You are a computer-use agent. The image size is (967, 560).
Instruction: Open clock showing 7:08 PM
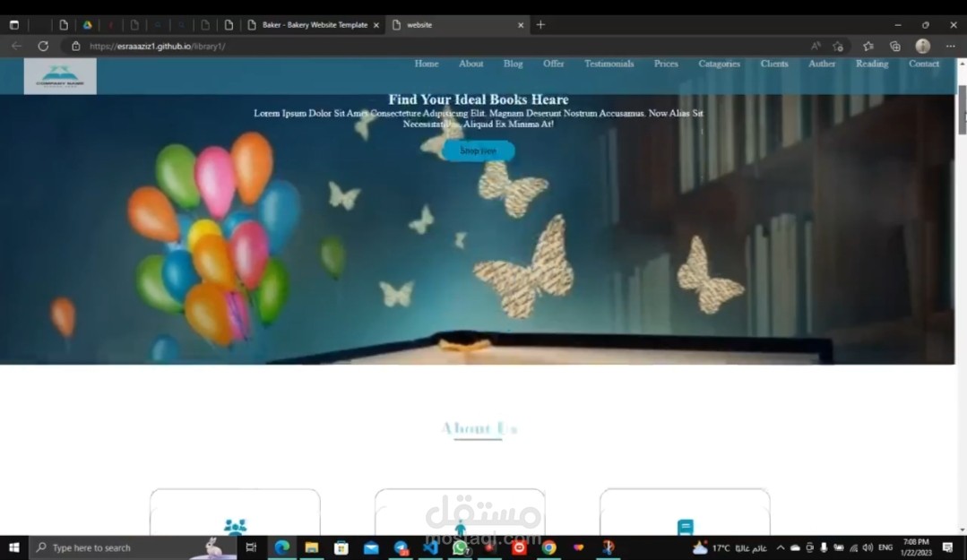pyautogui.click(x=916, y=547)
